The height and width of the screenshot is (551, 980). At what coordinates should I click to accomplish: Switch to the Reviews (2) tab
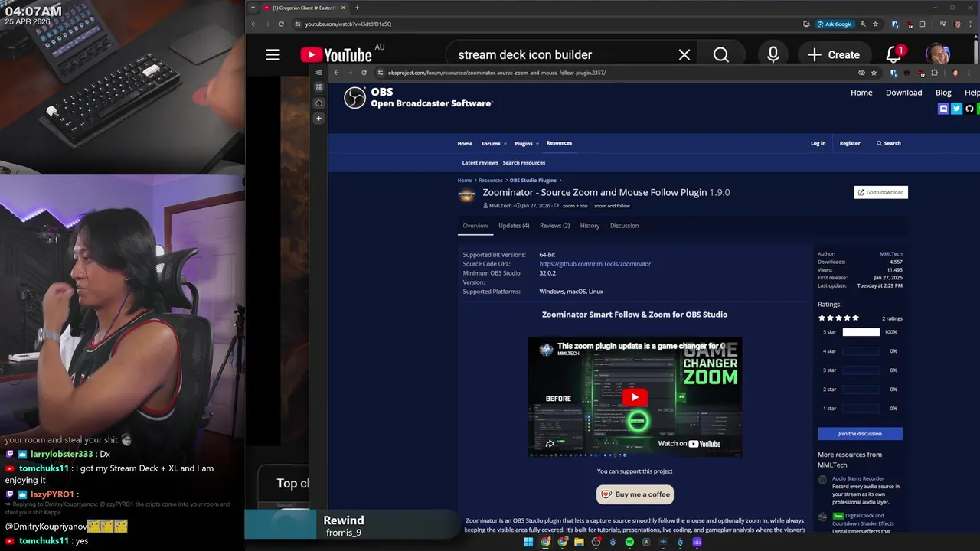[554, 226]
